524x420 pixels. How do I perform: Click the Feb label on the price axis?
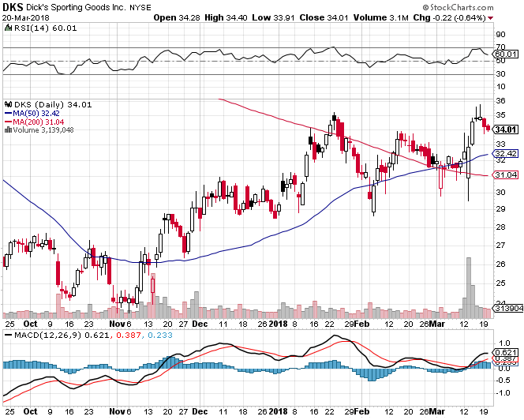(x=361, y=324)
